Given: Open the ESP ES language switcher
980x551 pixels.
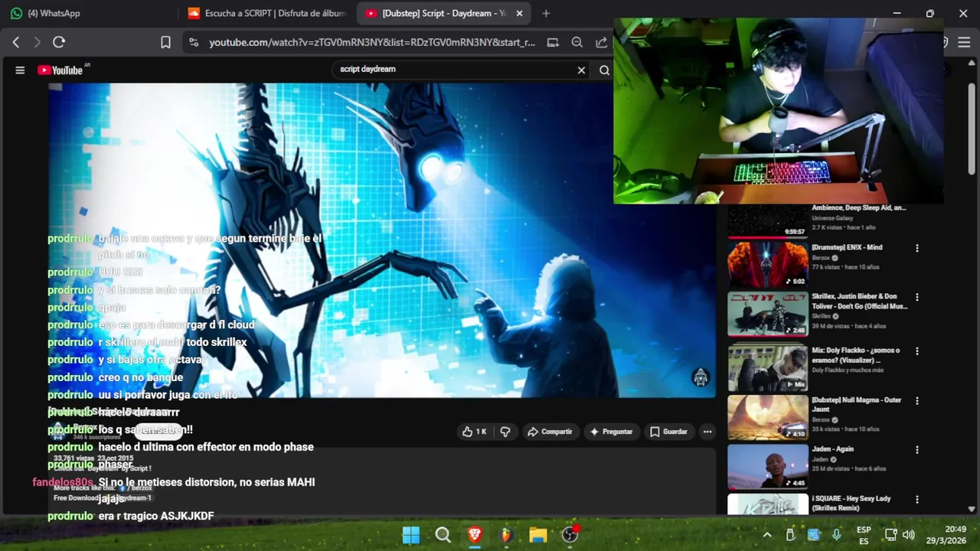Looking at the screenshot, I should coord(864,535).
